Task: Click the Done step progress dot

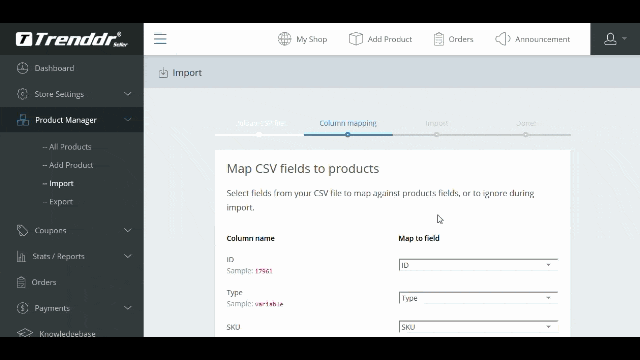Action: 526,135
